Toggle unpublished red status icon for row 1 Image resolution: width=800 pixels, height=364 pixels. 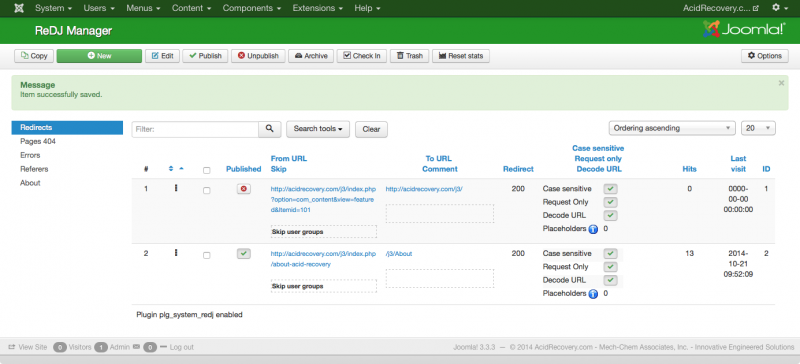click(243, 189)
